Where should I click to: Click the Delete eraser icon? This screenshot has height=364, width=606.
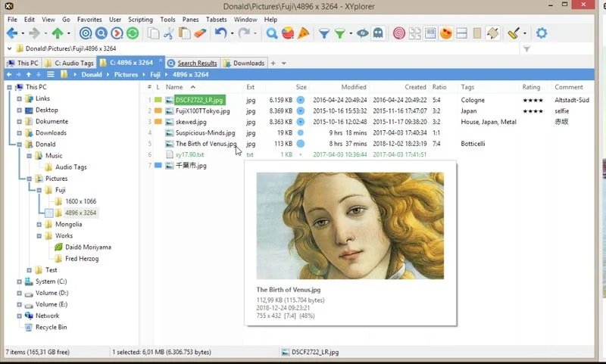pyautogui.click(x=200, y=33)
